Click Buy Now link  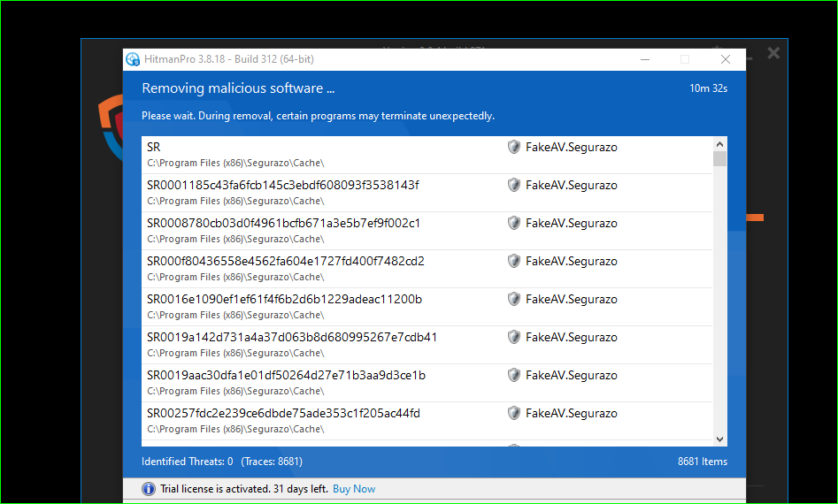(354, 488)
